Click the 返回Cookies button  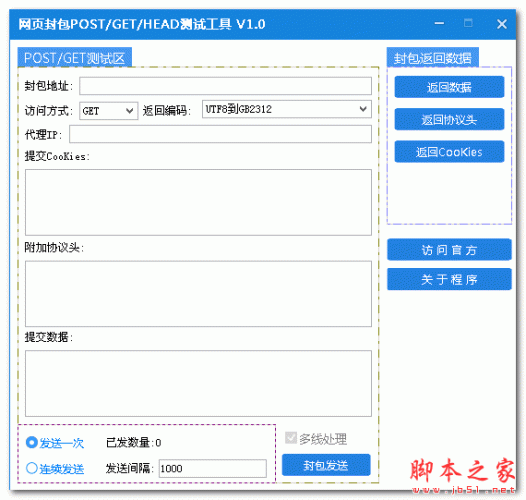(x=449, y=152)
